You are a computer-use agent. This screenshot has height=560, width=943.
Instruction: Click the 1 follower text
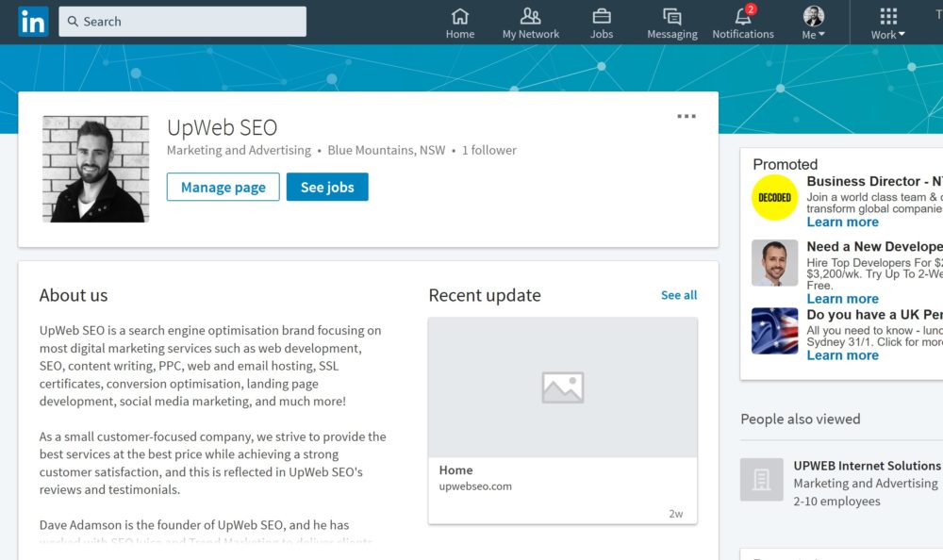point(488,151)
